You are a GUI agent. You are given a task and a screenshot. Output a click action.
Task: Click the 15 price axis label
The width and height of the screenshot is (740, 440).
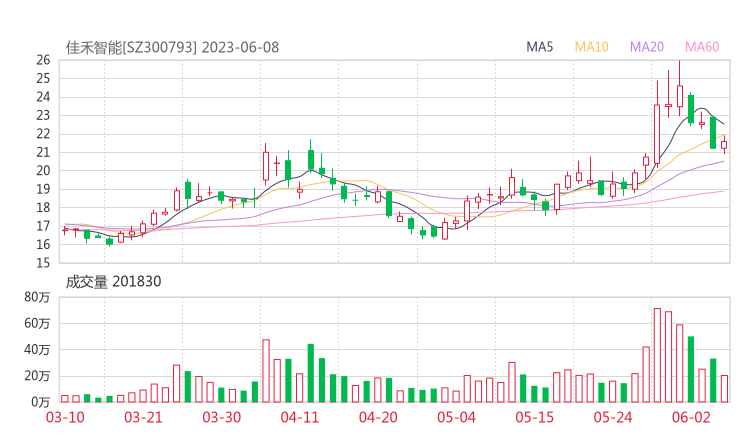[x=42, y=263]
